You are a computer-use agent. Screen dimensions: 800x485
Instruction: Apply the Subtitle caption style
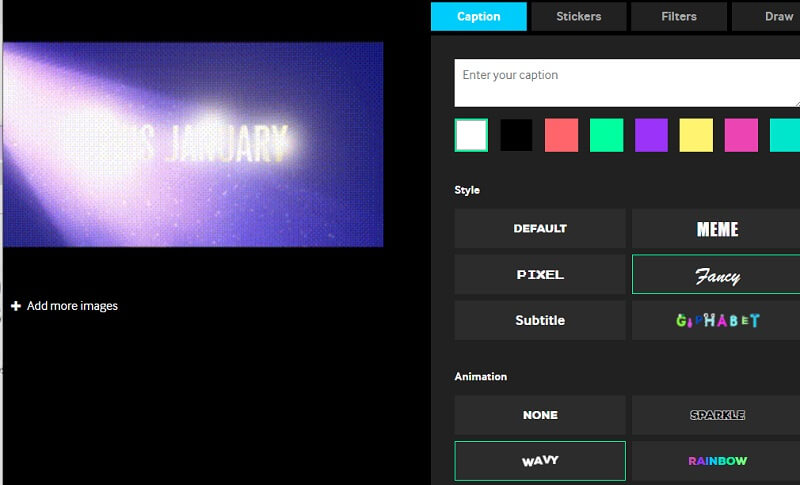click(x=540, y=320)
